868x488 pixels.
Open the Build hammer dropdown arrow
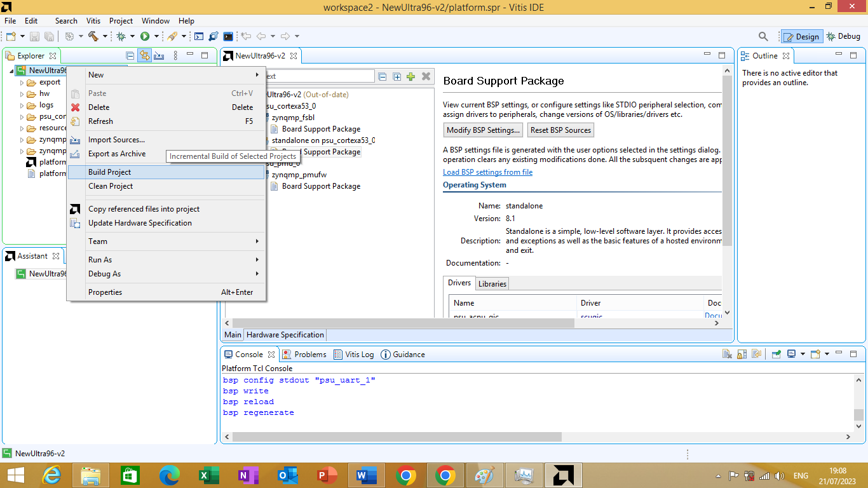pos(104,36)
